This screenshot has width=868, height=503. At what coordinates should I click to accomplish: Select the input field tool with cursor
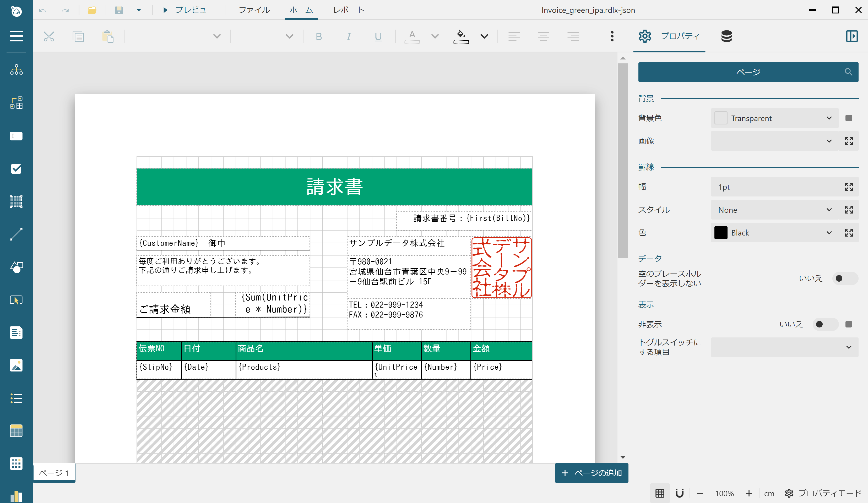click(x=16, y=300)
